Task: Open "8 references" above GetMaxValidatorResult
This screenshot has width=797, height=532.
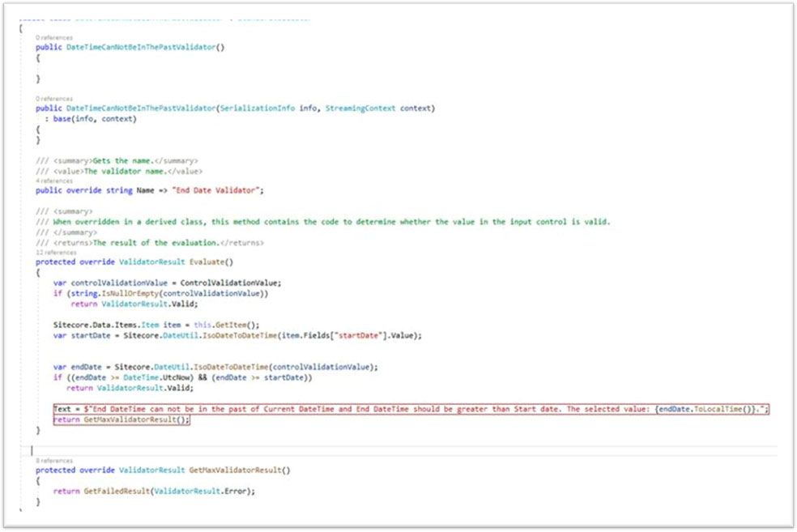Action: [x=54, y=461]
